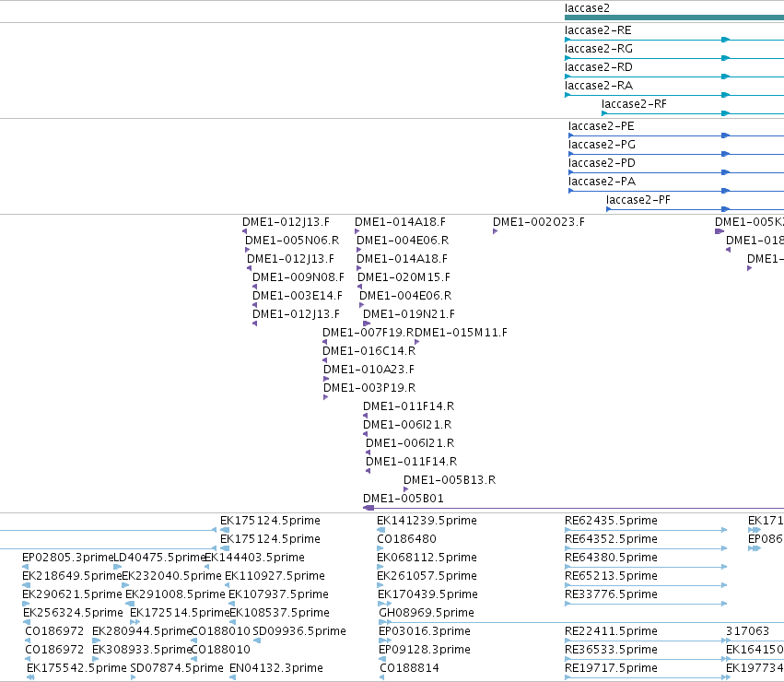The height and width of the screenshot is (682, 784).
Task: Select the DME1-007F19.R feature
Action: click(x=368, y=333)
